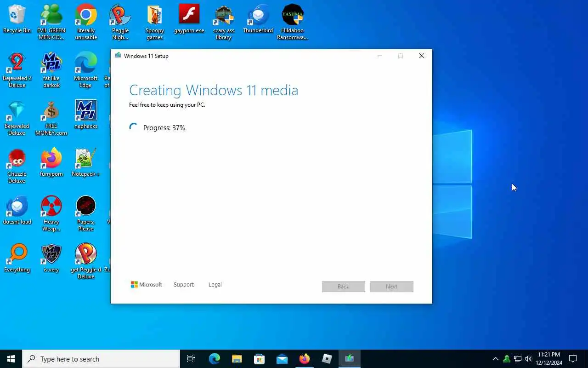This screenshot has width=588, height=368.
Task: Select the EVIL GREEN MEN CO desktop icon
Action: 51,22
